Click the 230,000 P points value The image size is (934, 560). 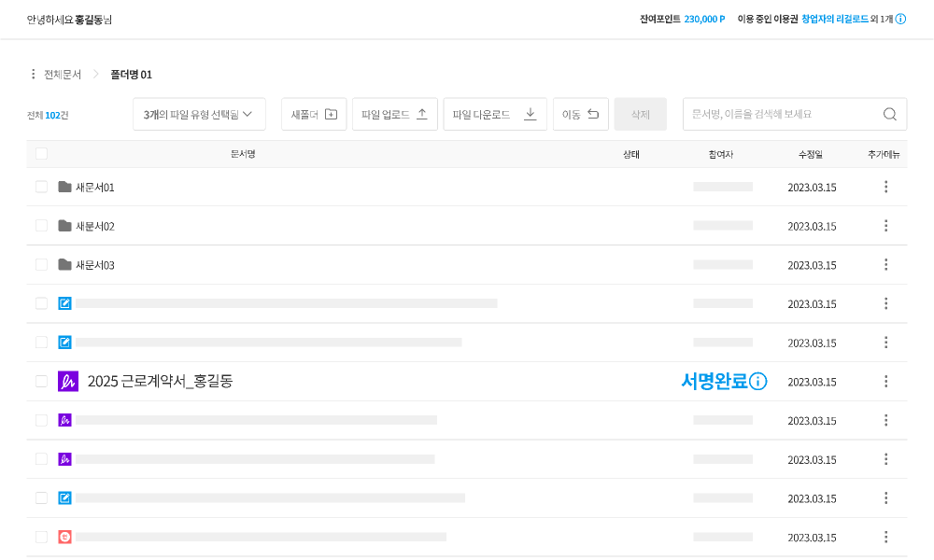(704, 19)
